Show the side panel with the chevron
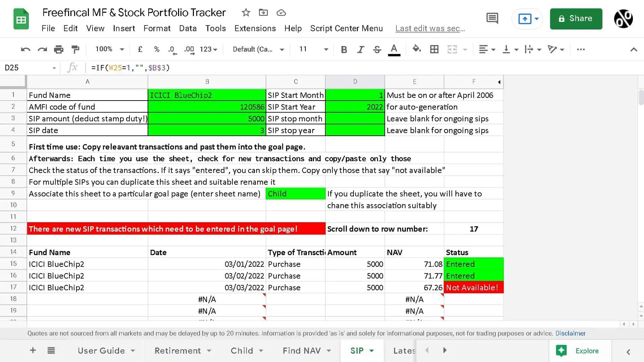The height and width of the screenshot is (362, 644). pyautogui.click(x=628, y=352)
